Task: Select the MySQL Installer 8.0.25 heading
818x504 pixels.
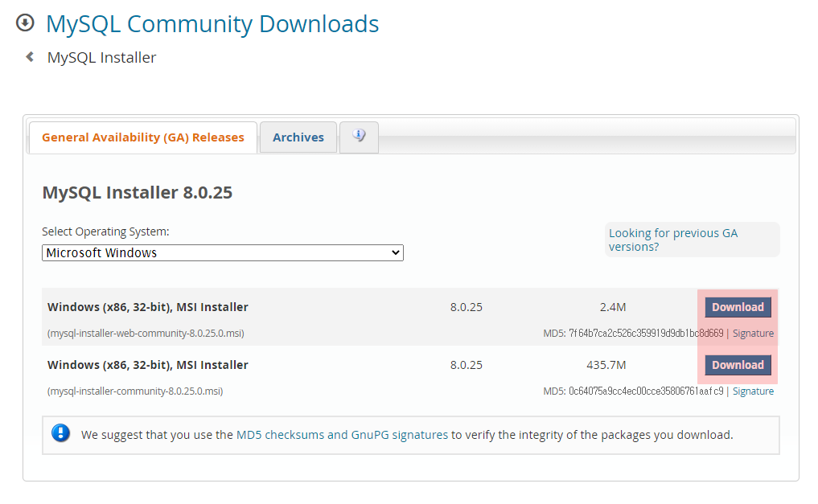Action: pos(138,192)
